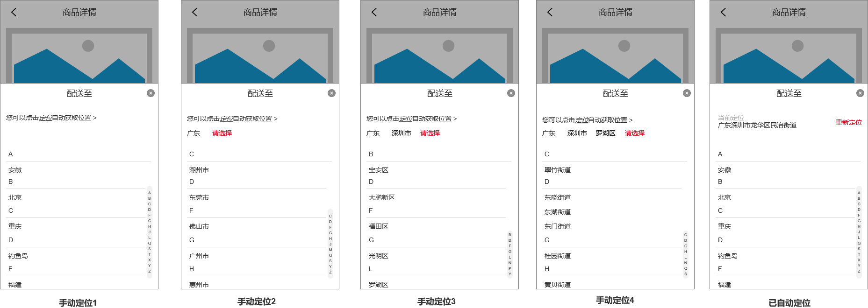Tap the back arrow in 手动定位1 screen
Image resolution: width=868 pixels, height=308 pixels.
click(14, 12)
